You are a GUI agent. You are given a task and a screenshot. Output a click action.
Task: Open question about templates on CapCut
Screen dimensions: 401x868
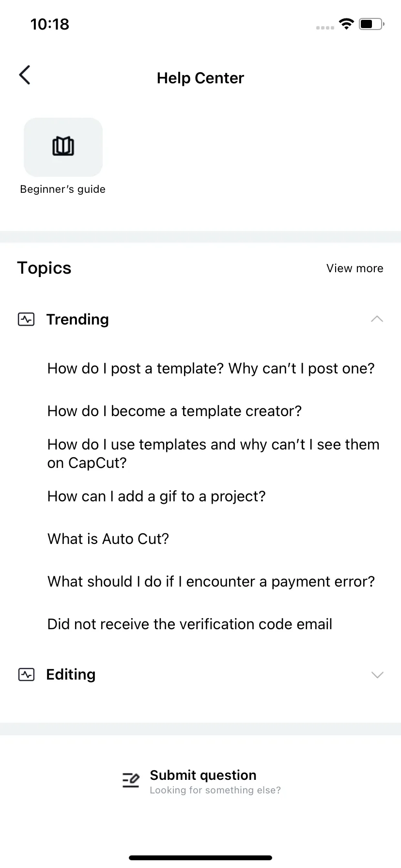tap(213, 453)
